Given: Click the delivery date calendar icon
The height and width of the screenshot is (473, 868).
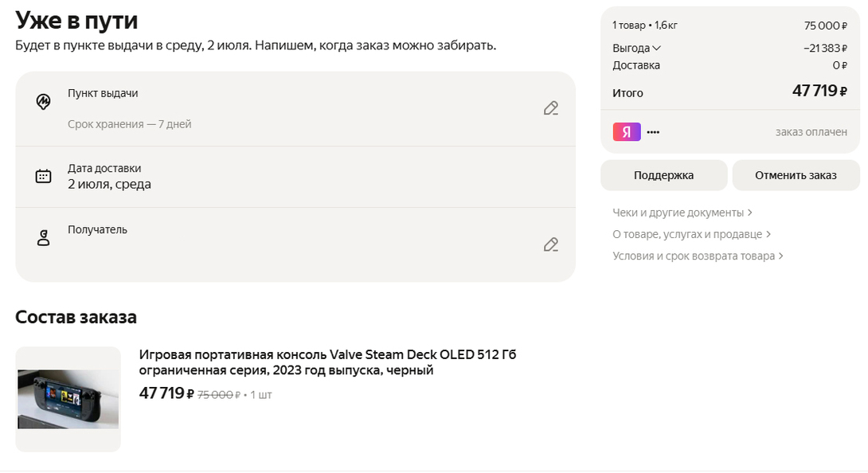Looking at the screenshot, I should 44,176.
